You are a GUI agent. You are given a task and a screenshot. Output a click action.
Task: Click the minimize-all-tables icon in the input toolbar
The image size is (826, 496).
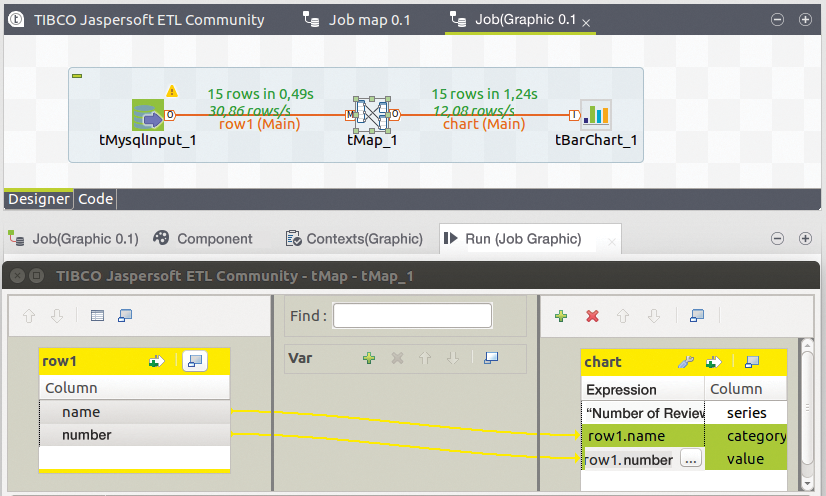point(125,316)
